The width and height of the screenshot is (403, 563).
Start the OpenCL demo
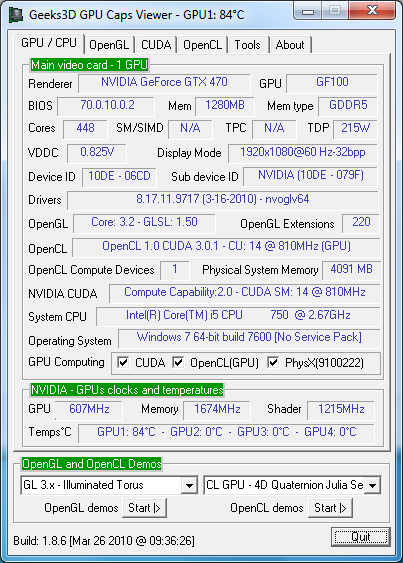coord(330,508)
